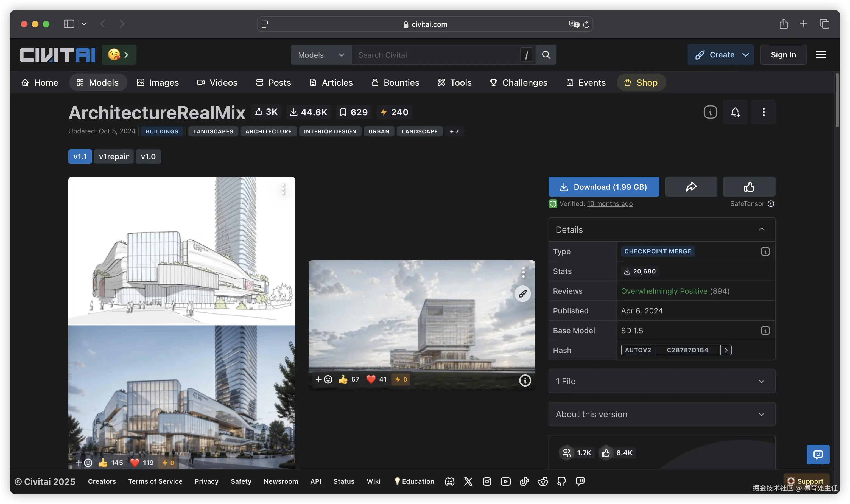Click Download (1.99 GB) button
Viewport: 850px width, 504px height.
(603, 187)
